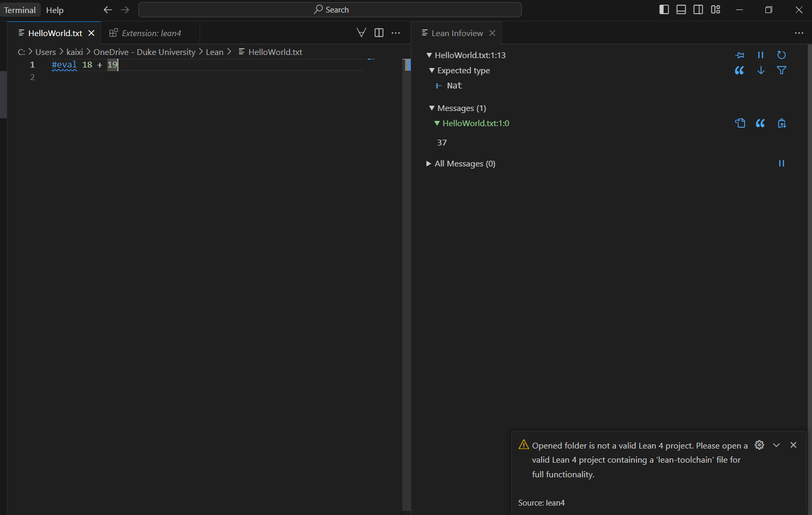Screen dimensions: 812x515
Task: Open Infoview panel More Actions ellipsis
Action: (799, 33)
